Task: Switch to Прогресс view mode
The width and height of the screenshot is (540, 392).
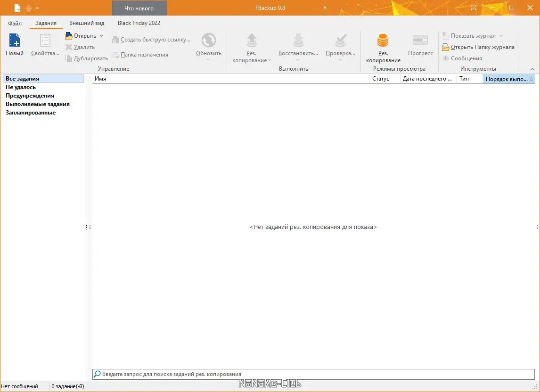Action: pos(420,45)
